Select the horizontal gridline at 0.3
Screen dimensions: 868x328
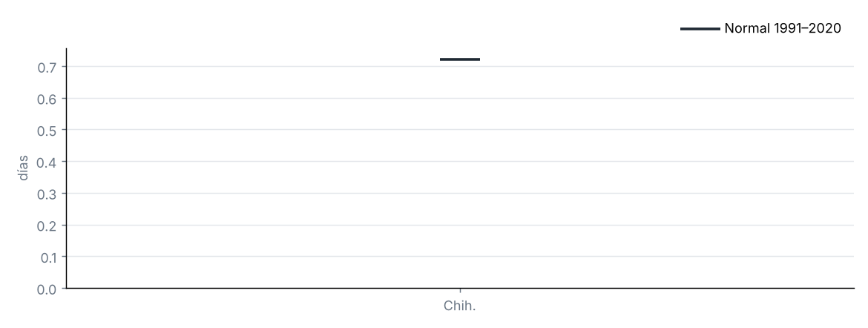click(460, 194)
